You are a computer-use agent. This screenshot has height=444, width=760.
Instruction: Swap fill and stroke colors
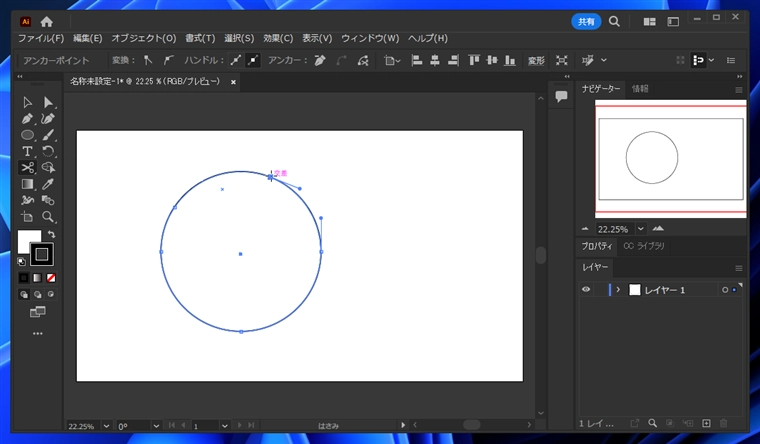[x=51, y=234]
